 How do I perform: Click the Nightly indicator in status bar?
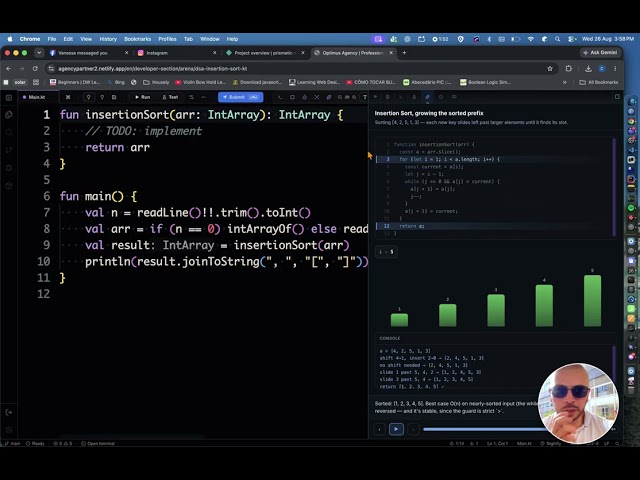(x=551, y=443)
